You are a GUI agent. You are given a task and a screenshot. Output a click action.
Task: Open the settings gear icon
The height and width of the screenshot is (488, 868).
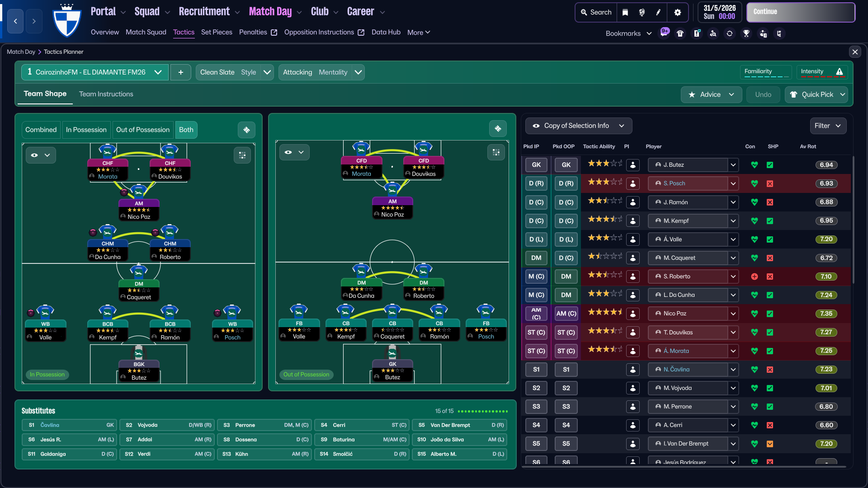pyautogui.click(x=677, y=12)
